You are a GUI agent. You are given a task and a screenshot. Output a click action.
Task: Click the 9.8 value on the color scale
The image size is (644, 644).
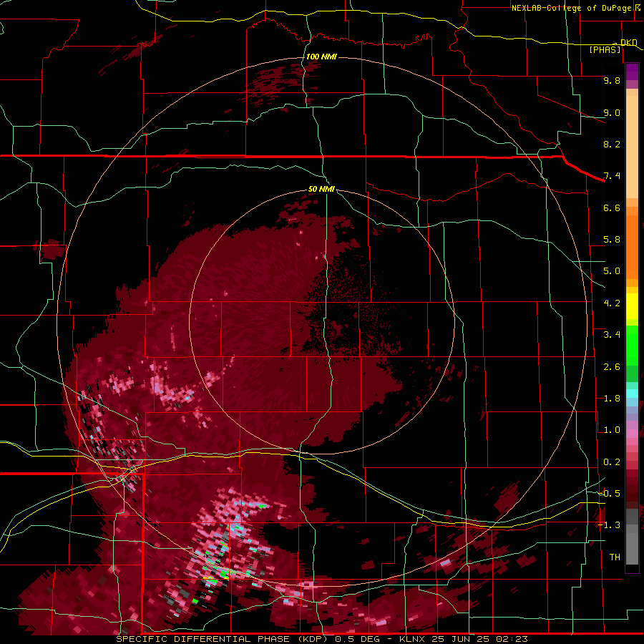tap(612, 80)
